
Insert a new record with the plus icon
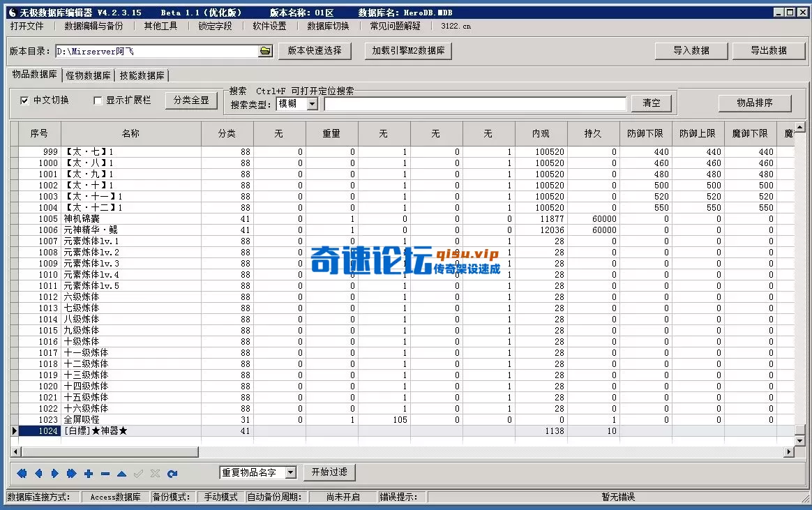click(87, 473)
